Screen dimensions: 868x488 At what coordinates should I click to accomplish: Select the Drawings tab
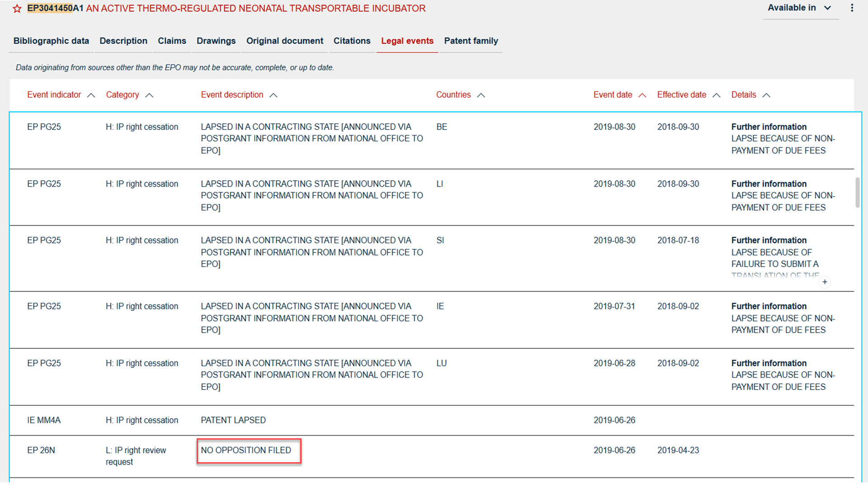216,41
